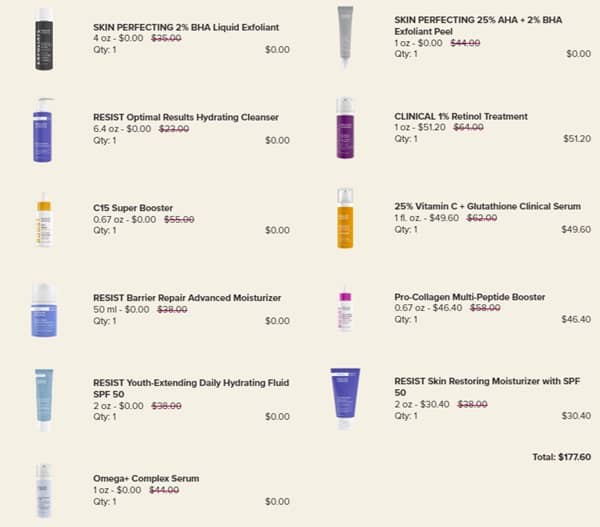Click the Barrier Repair Moisturizer jar image
Viewport: 600px width, 527px height.
pos(43,309)
